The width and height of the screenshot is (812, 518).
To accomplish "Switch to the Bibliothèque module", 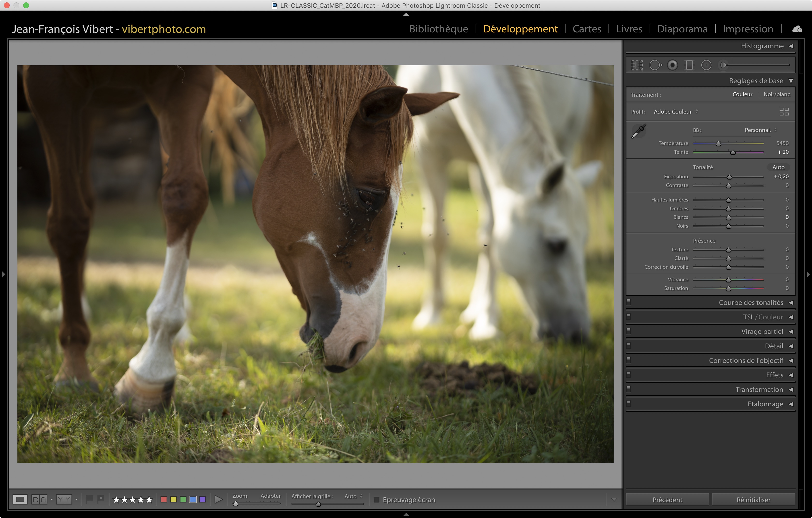I will (x=438, y=29).
